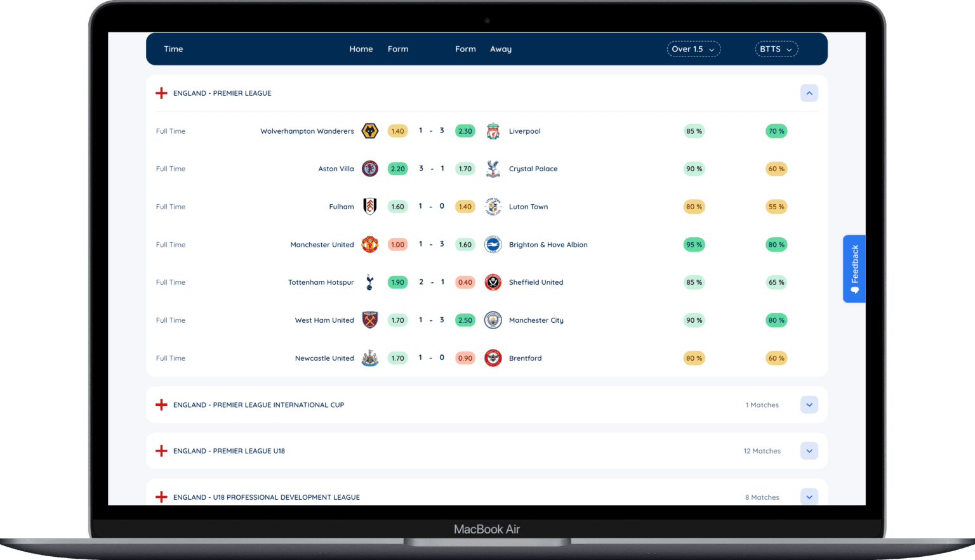The height and width of the screenshot is (560, 975).
Task: Expand the Premier League U18 section
Action: click(x=809, y=450)
